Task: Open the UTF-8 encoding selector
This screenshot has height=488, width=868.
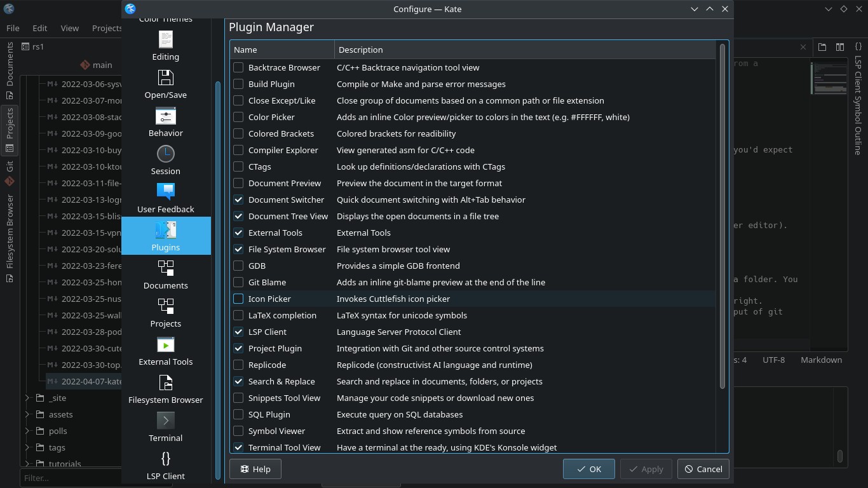Action: (x=773, y=360)
